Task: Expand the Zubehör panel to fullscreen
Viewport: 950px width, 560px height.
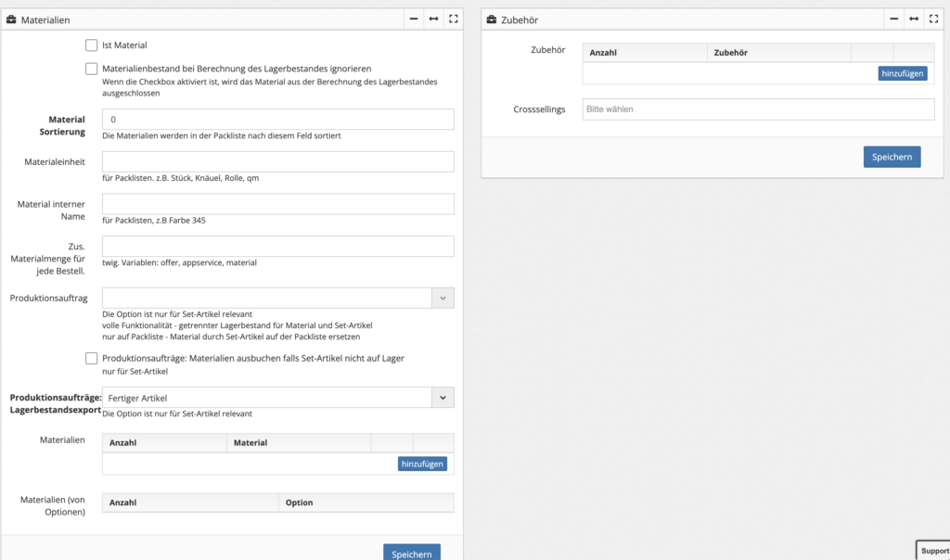Action: pos(933,19)
